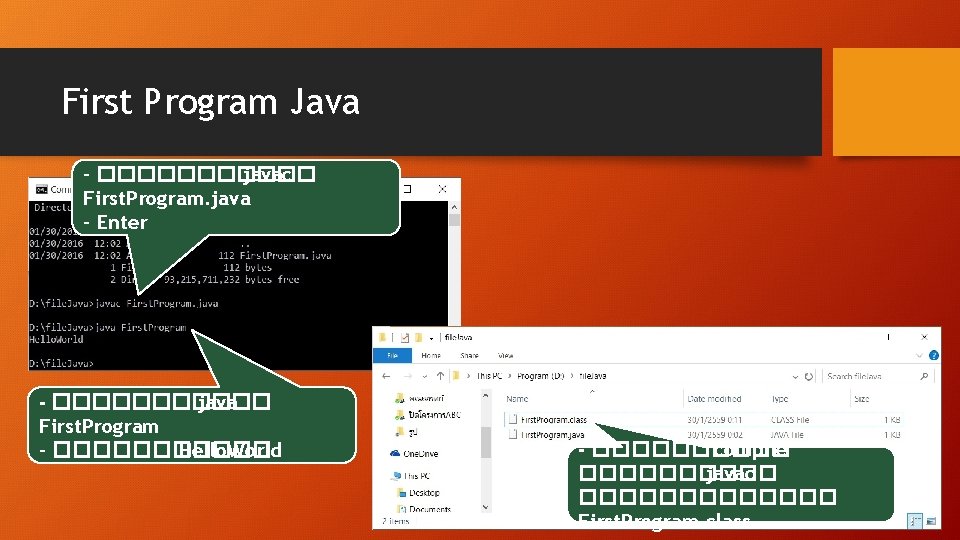Open the File tab in Explorer

coord(392,356)
